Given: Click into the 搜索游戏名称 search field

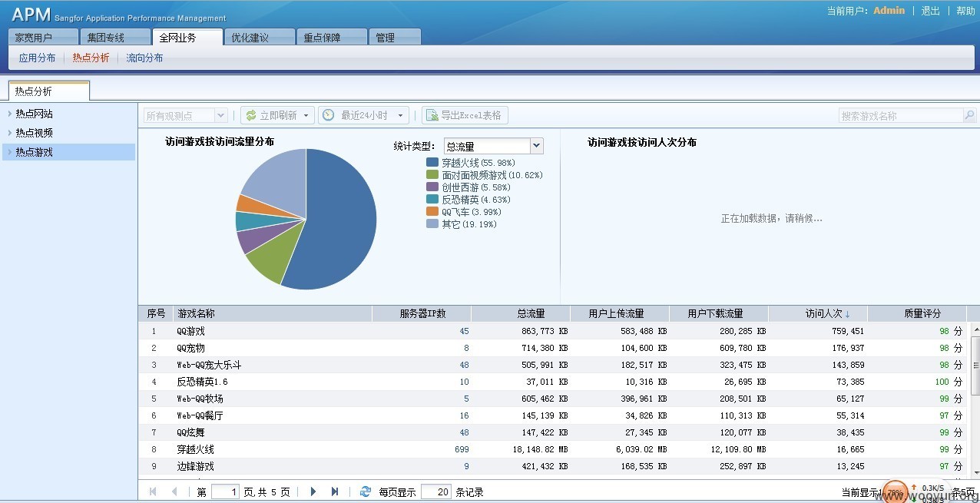Looking at the screenshot, I should pos(901,116).
